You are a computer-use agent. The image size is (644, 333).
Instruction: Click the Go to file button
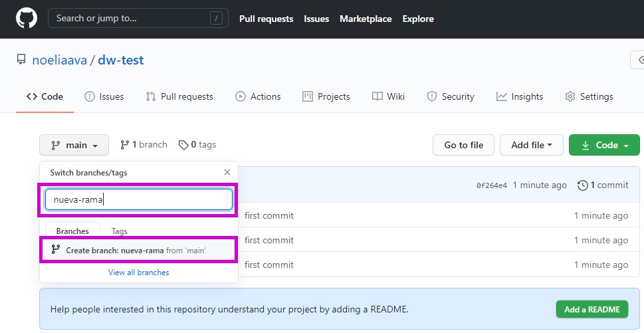[463, 145]
